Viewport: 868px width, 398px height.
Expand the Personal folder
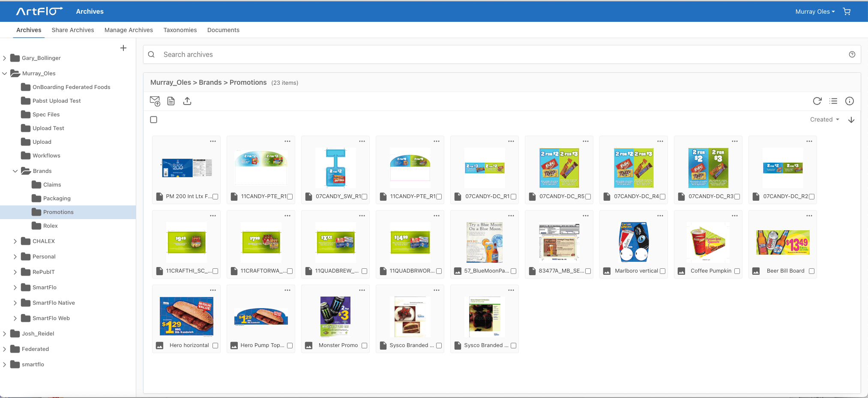click(x=15, y=257)
